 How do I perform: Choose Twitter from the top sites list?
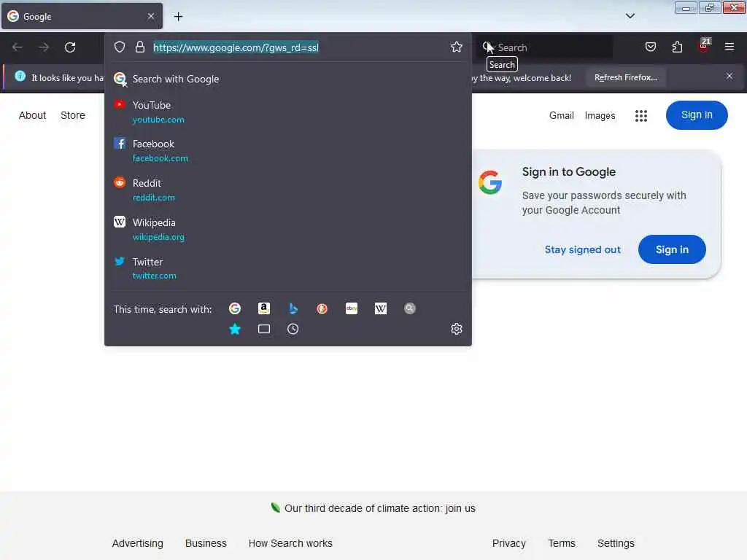point(287,268)
